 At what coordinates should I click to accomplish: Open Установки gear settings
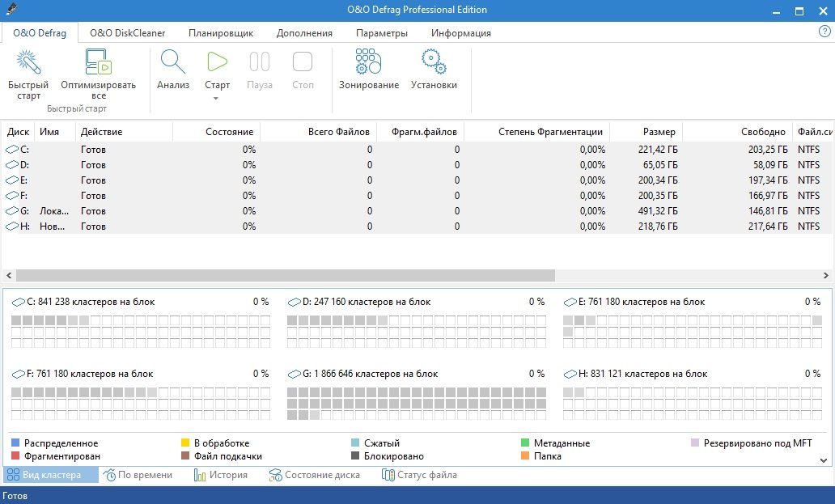click(434, 64)
